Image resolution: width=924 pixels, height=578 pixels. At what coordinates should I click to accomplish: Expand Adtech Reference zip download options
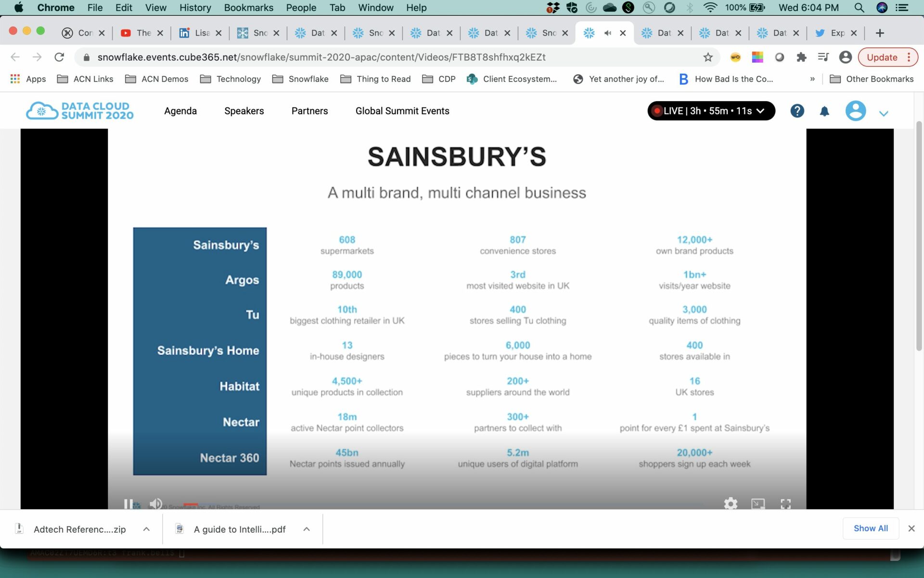pos(146,529)
